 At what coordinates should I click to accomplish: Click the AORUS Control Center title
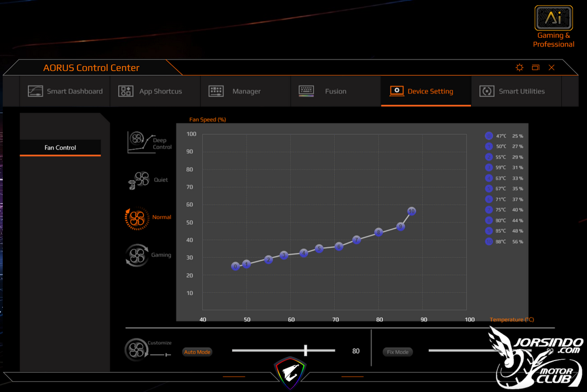pos(91,68)
